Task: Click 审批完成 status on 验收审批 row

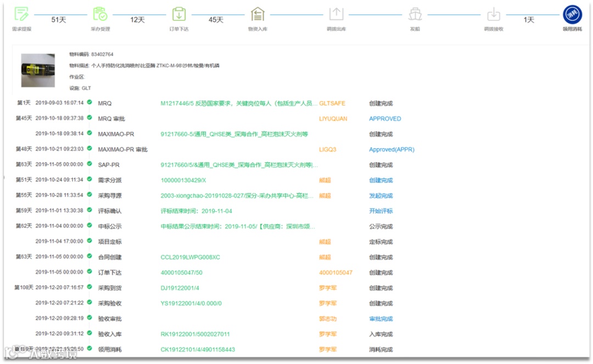Action: tap(381, 318)
